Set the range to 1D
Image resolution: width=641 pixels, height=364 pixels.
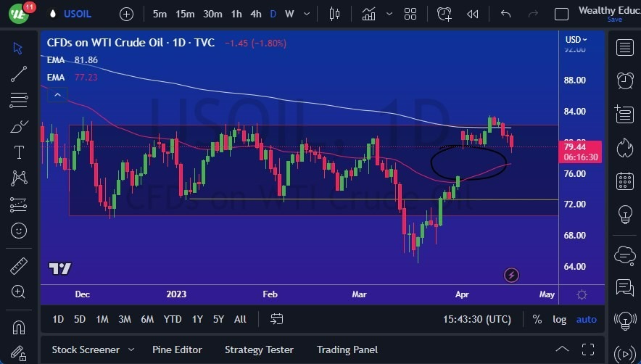[x=58, y=319]
